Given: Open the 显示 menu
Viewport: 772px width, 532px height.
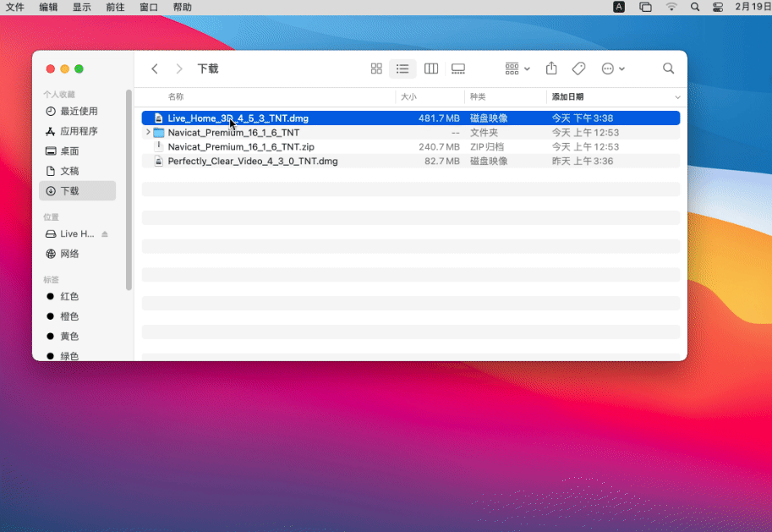Looking at the screenshot, I should tap(82, 8).
